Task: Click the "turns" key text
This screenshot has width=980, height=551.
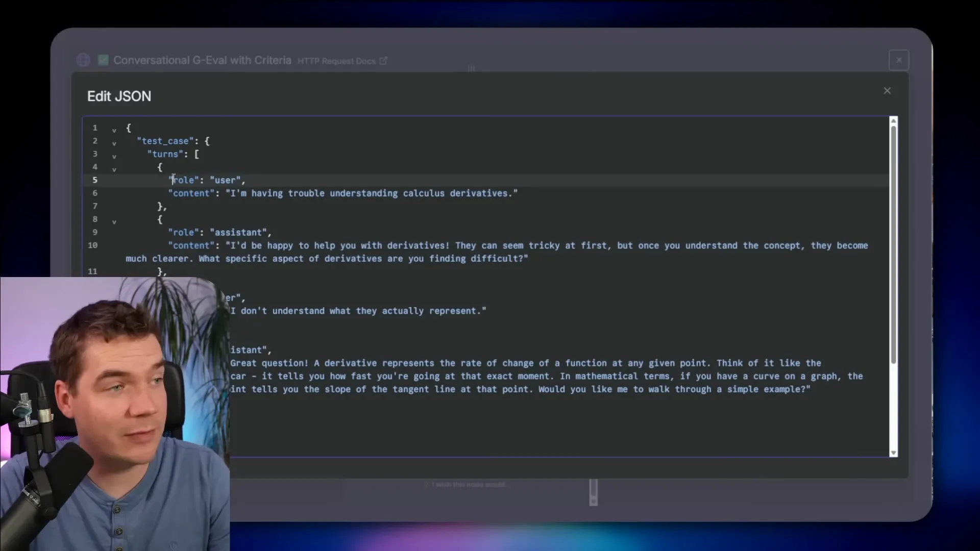Action: pos(165,154)
